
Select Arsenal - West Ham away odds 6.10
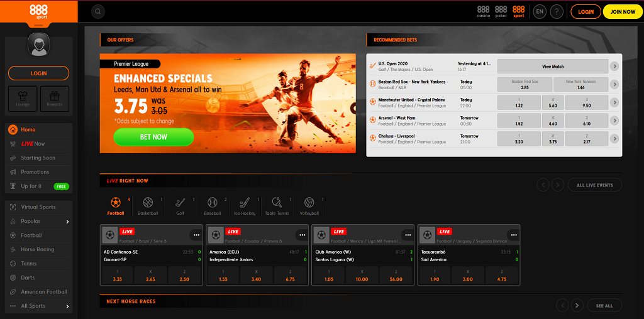[587, 121]
